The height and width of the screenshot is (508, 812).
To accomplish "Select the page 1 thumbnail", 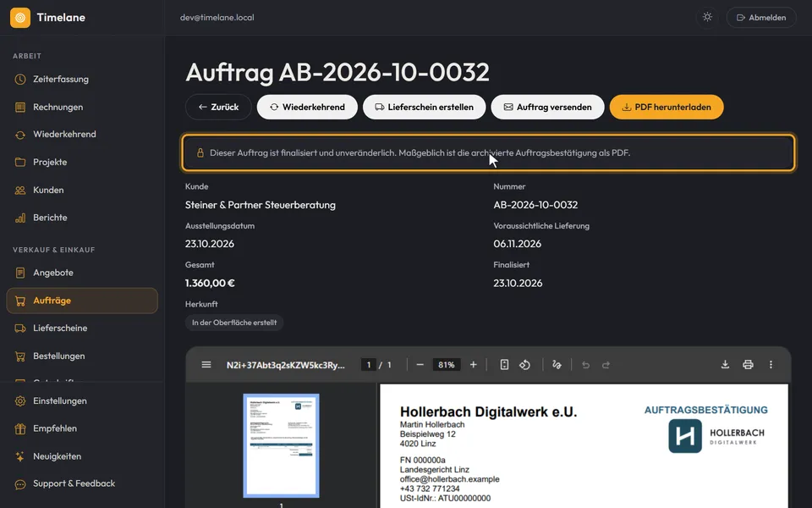I will [281, 446].
